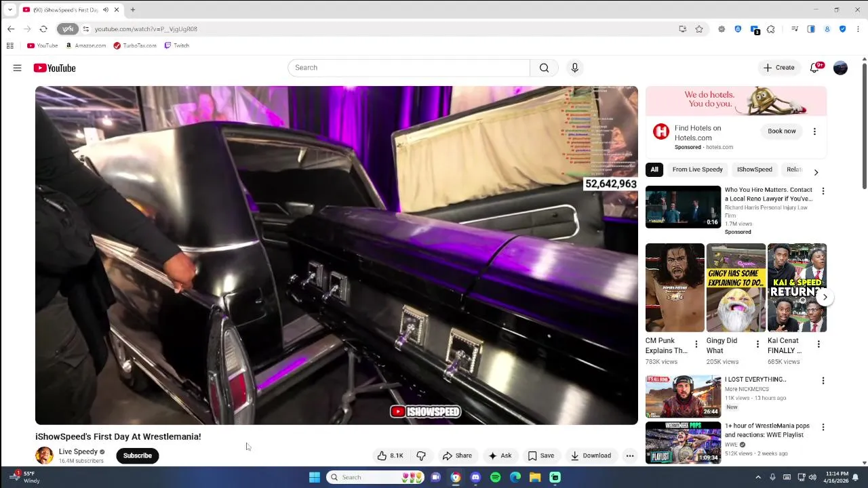868x488 pixels.
Task: Open the Create menu
Action: [x=778, y=68]
